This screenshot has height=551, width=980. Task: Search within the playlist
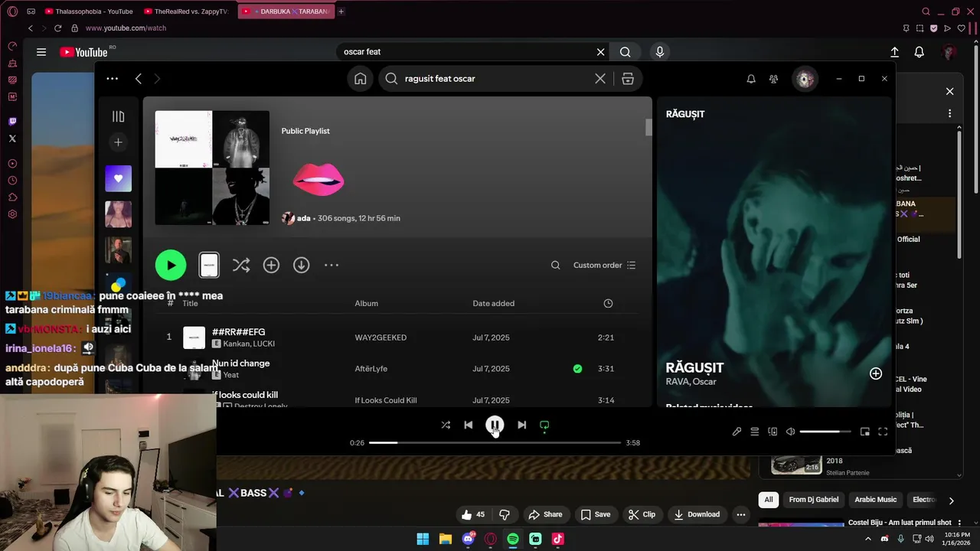555,266
